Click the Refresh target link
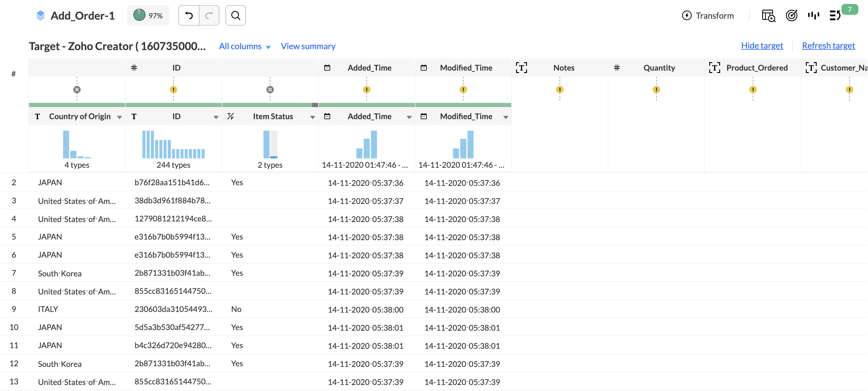Screen dimensions: 868x391 [828, 46]
